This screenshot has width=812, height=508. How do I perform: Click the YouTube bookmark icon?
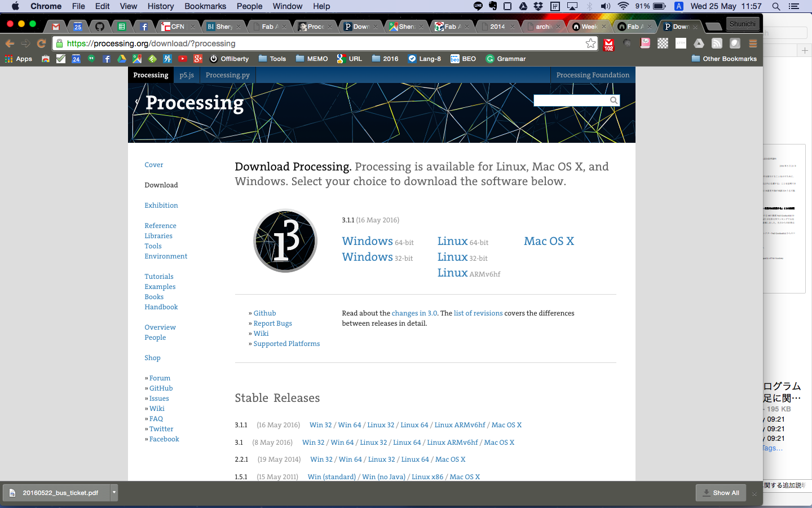point(183,59)
